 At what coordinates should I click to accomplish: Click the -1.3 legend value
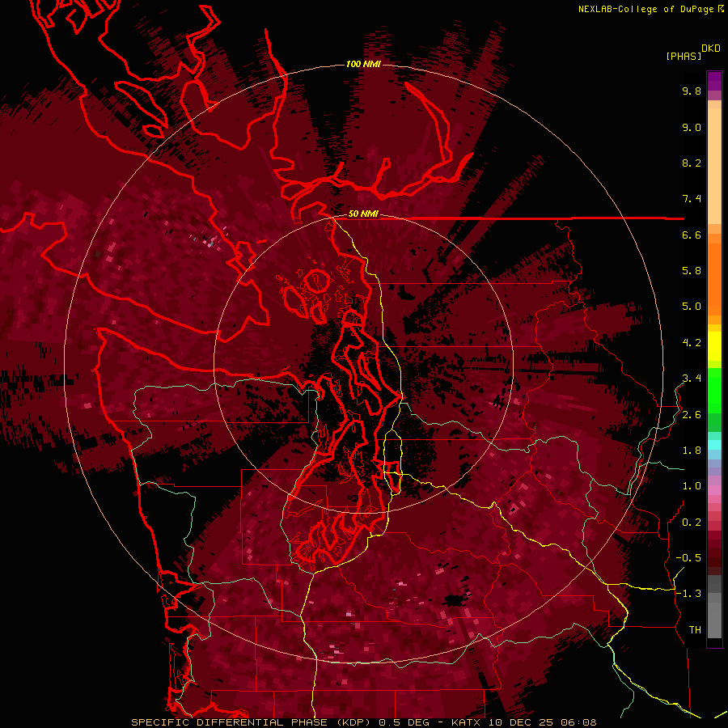(x=688, y=594)
